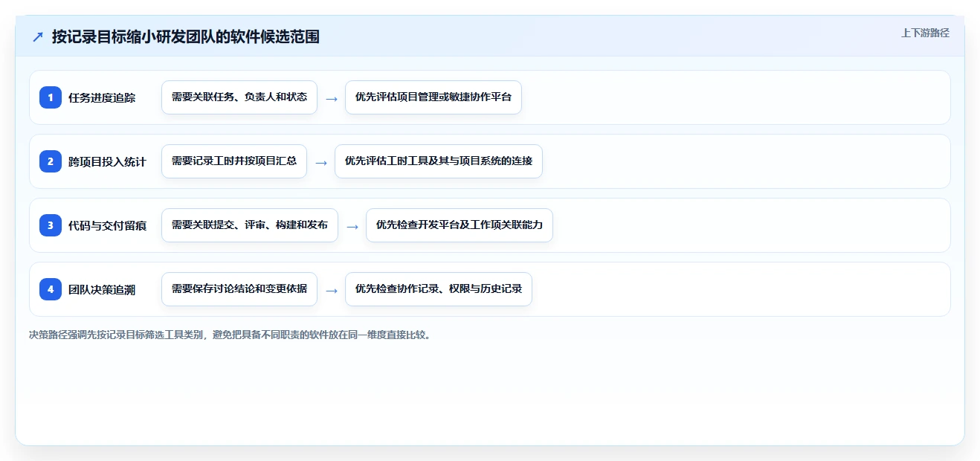Click the 优先评估项目管理或敏捷协作平台 box
This screenshot has height=461, width=980.
pyautogui.click(x=433, y=97)
